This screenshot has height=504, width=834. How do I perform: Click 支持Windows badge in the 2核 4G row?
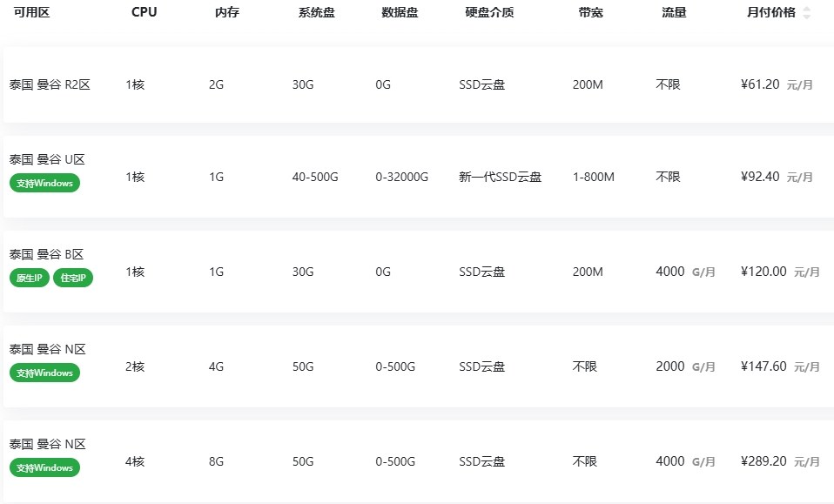pyautogui.click(x=44, y=373)
